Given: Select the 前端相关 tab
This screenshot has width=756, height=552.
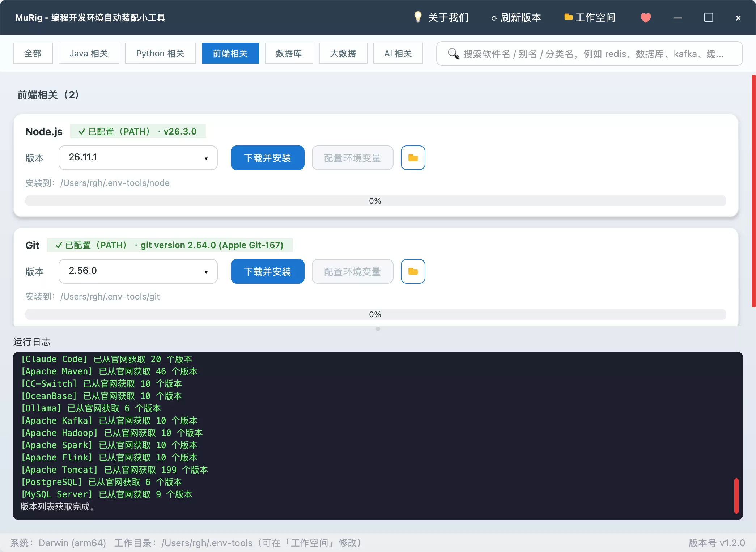Looking at the screenshot, I should pos(230,53).
